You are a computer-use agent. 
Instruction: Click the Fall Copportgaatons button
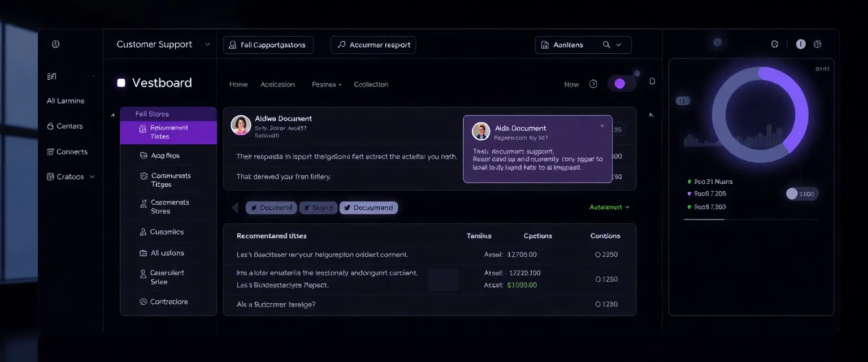268,45
